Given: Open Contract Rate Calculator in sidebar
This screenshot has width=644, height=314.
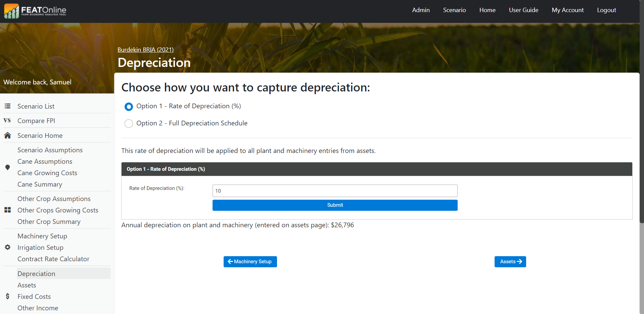Looking at the screenshot, I should [x=53, y=259].
